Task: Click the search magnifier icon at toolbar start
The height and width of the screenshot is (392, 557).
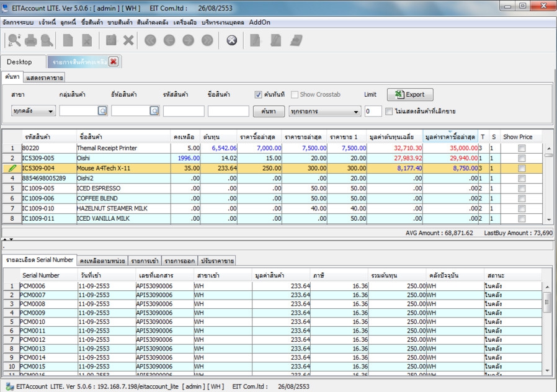Action: pyautogui.click(x=14, y=40)
